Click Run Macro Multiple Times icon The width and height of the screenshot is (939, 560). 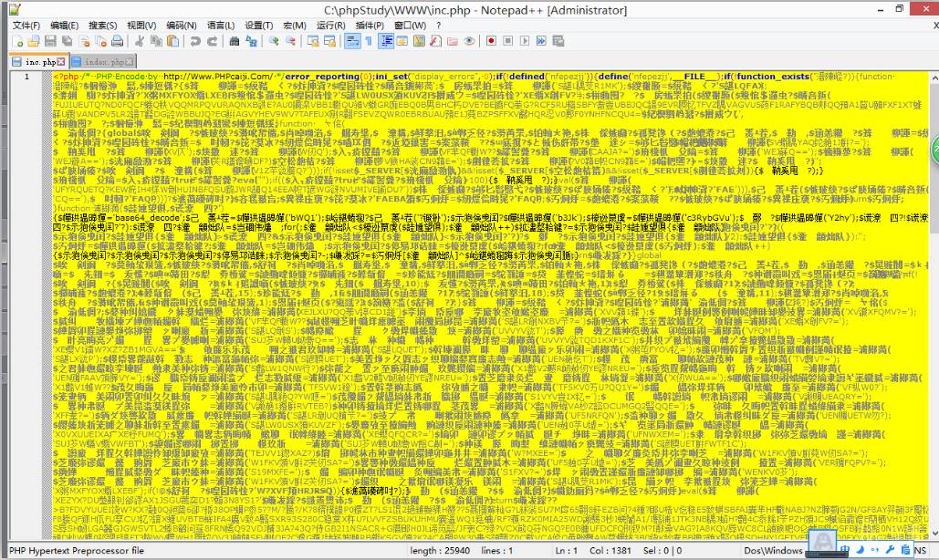541,41
